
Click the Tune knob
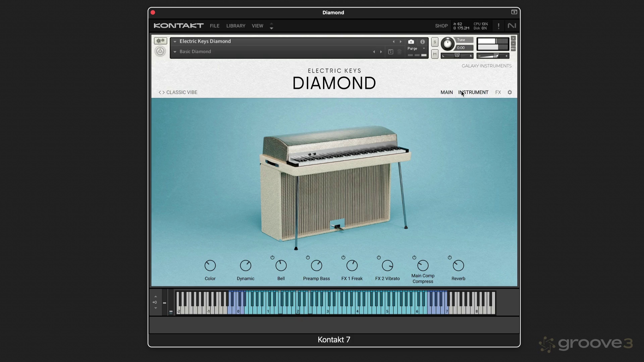click(x=447, y=44)
